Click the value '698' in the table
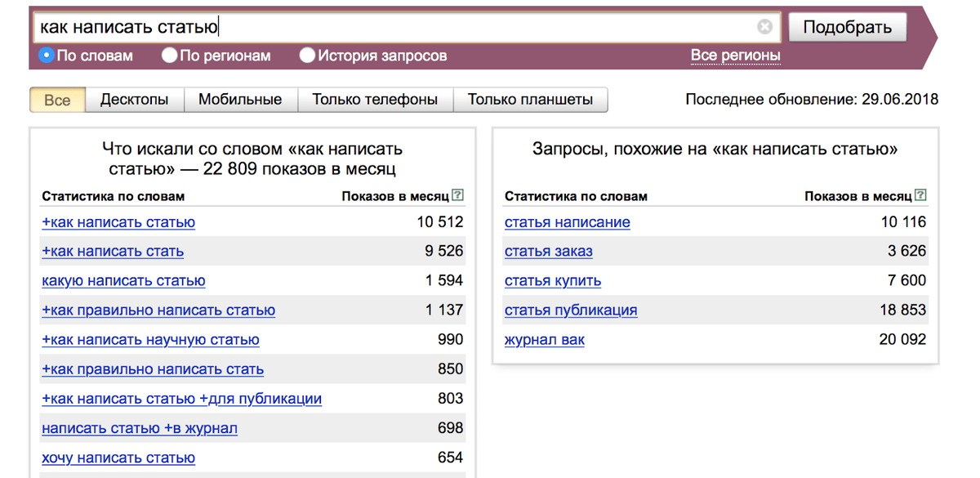The image size is (980, 478). (x=450, y=427)
